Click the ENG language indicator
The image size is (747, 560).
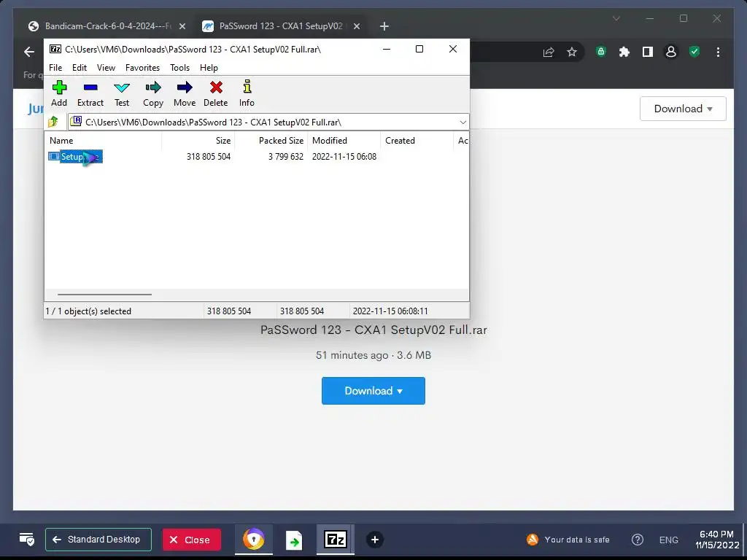(x=668, y=540)
